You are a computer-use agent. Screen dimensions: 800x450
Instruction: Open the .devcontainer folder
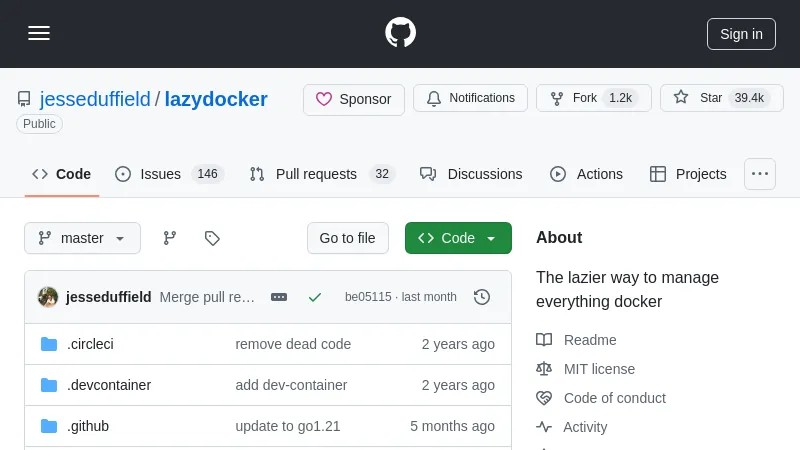[x=109, y=385]
